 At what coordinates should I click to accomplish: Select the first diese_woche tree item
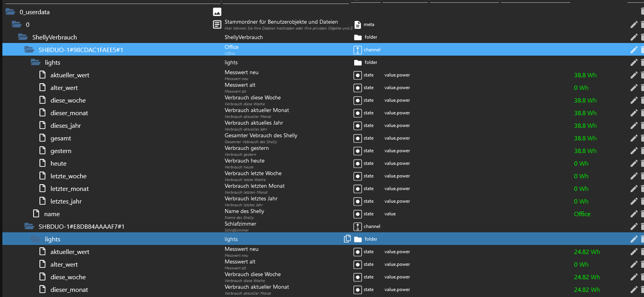pos(68,100)
